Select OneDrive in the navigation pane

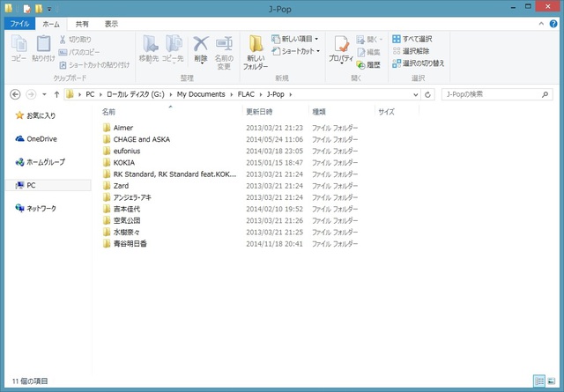(x=41, y=138)
